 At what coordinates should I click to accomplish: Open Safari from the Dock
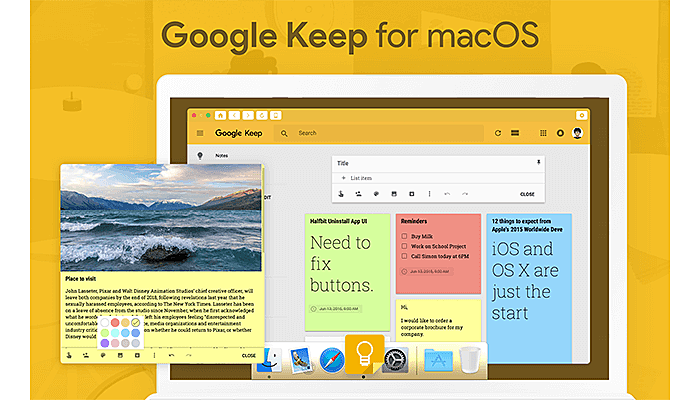click(x=332, y=361)
